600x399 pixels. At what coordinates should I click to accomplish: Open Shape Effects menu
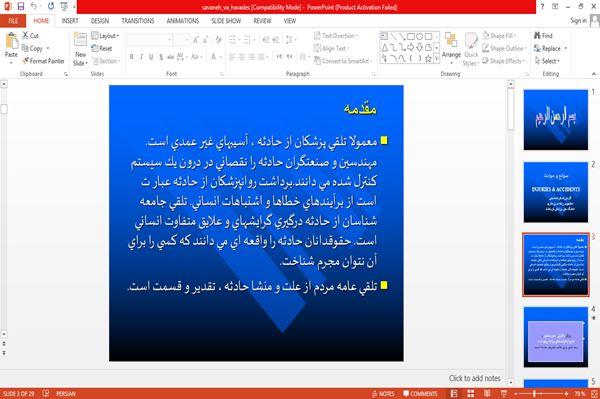503,61
